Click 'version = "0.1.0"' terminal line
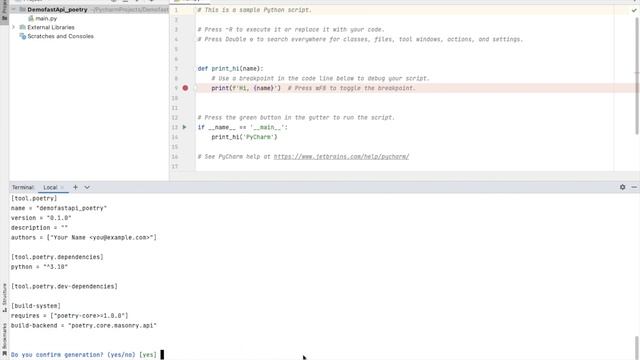 tap(41, 218)
